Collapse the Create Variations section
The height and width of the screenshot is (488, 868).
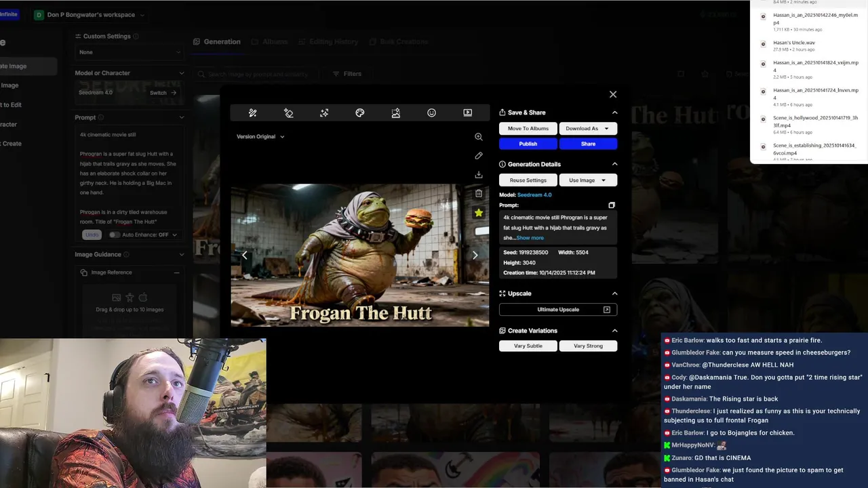(x=615, y=331)
